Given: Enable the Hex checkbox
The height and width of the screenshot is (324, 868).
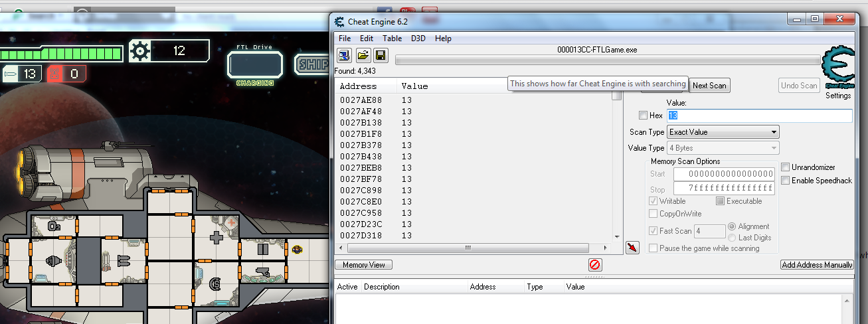Looking at the screenshot, I should click(x=643, y=116).
